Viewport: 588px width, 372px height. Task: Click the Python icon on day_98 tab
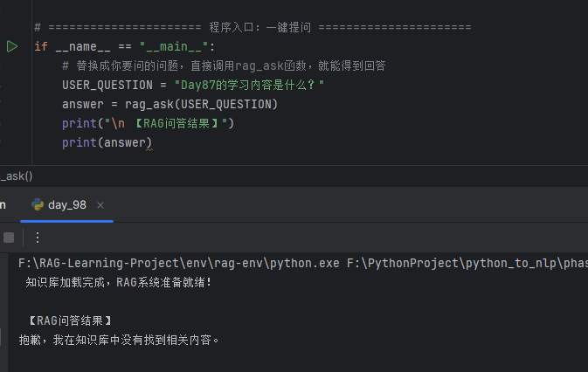coord(38,204)
